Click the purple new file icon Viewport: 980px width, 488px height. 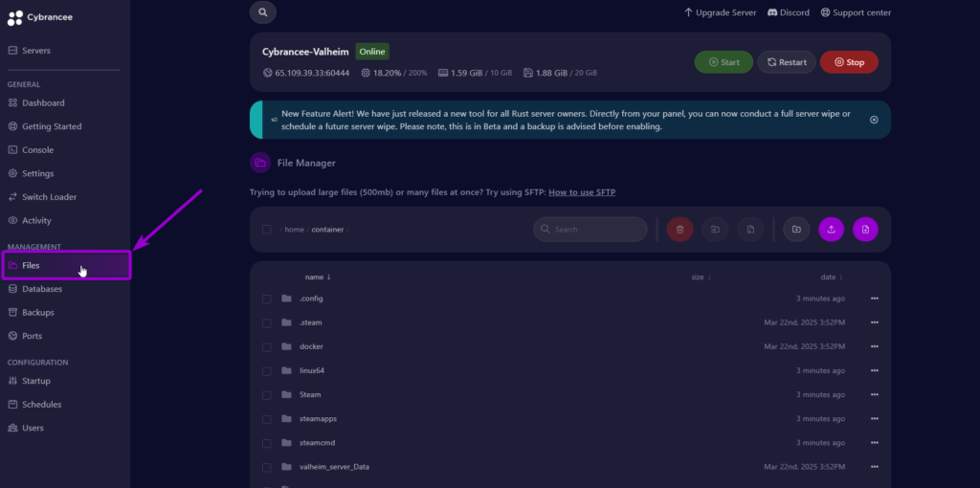[x=865, y=230]
